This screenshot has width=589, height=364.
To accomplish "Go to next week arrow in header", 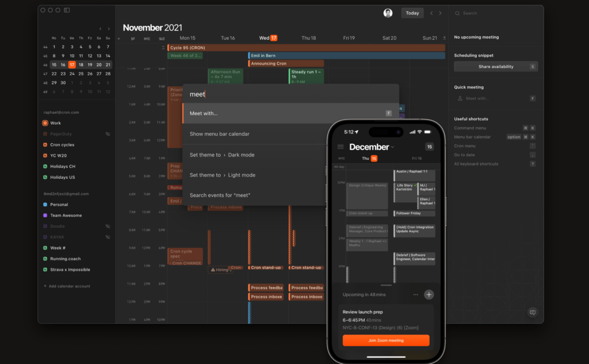I will (x=440, y=13).
